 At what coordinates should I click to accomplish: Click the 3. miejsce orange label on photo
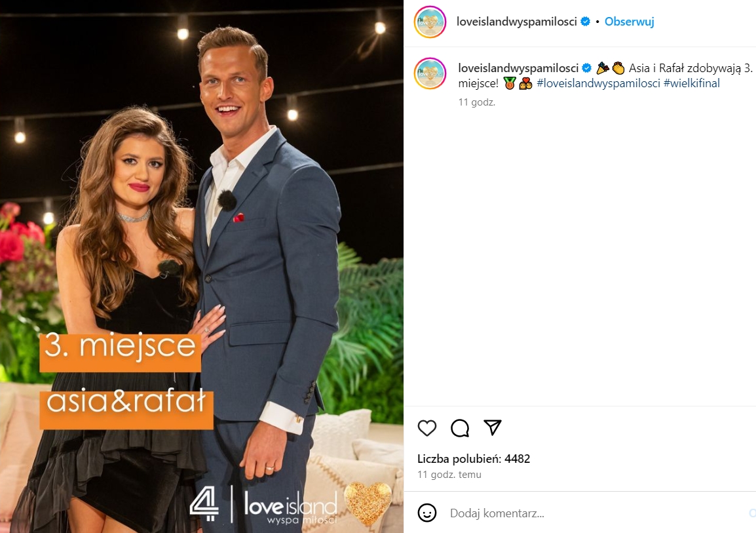point(120,351)
